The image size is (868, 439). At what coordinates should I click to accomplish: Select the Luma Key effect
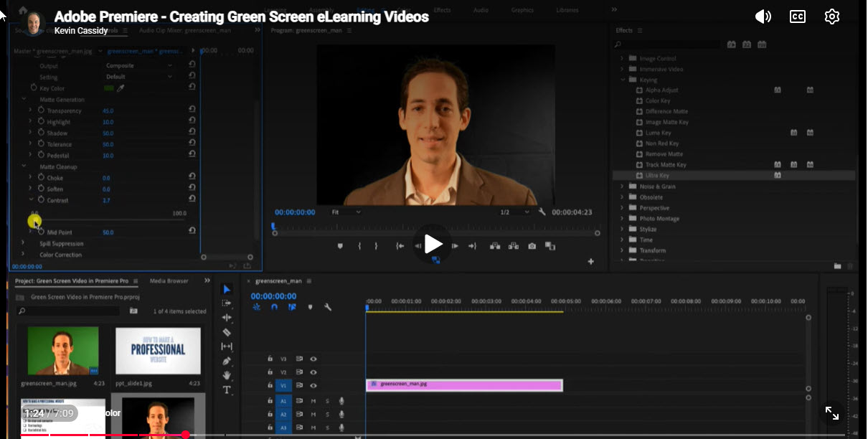point(658,133)
